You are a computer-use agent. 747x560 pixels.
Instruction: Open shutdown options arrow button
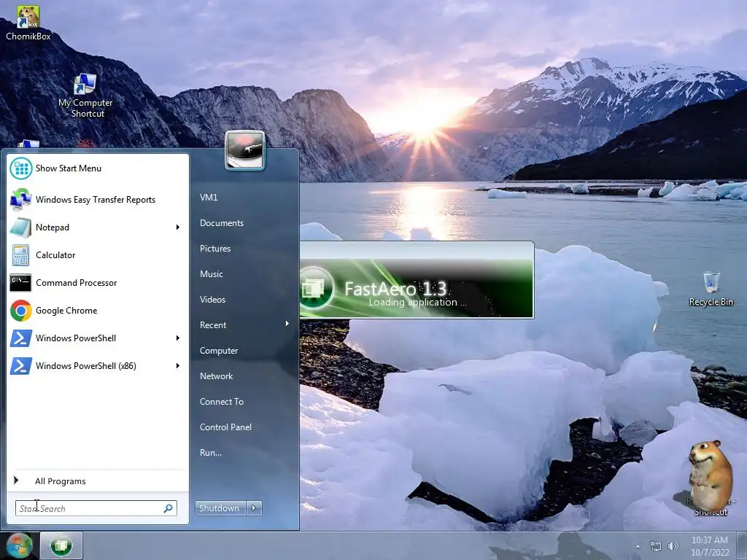(254, 508)
